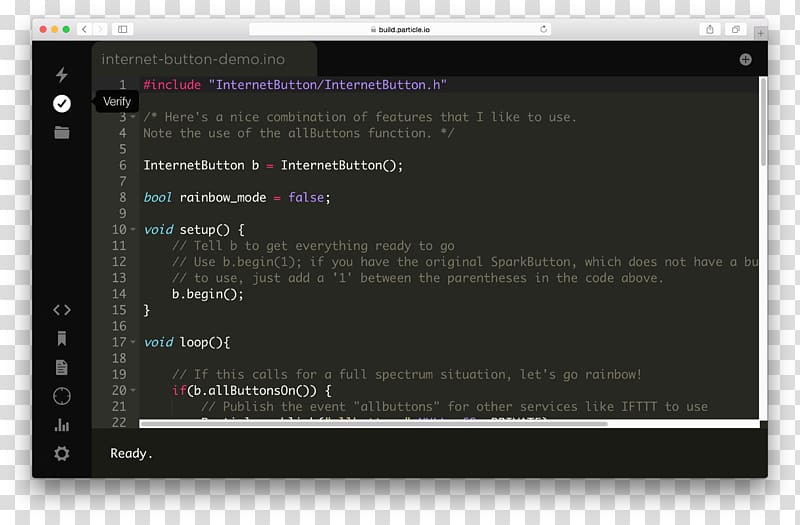This screenshot has width=800, height=525.
Task: Open the Docs document icon
Action: tap(62, 367)
